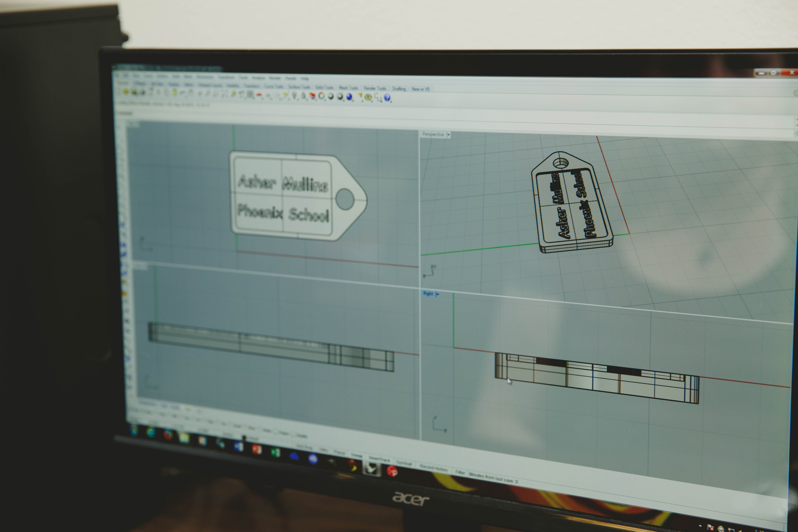798x532 pixels.
Task: Open Internet Explorer from the taskbar
Action: pyautogui.click(x=151, y=432)
